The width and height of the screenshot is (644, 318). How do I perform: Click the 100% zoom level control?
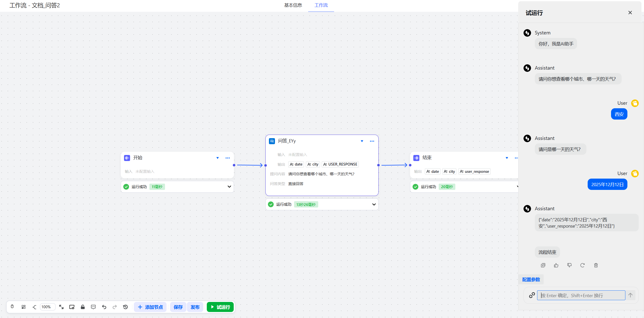[x=48, y=307]
